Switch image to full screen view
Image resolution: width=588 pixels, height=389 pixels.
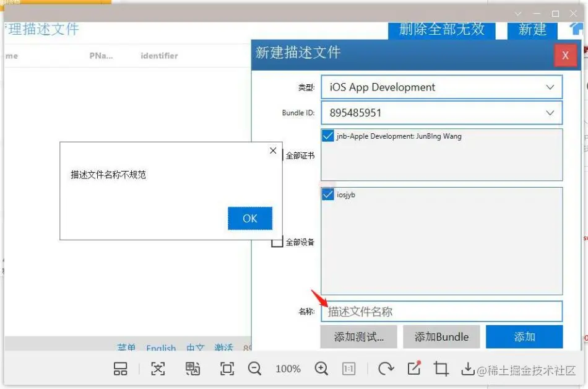click(x=227, y=369)
